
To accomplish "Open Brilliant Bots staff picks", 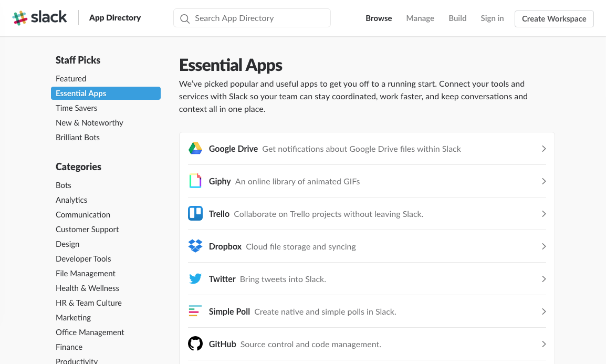I will [x=77, y=137].
